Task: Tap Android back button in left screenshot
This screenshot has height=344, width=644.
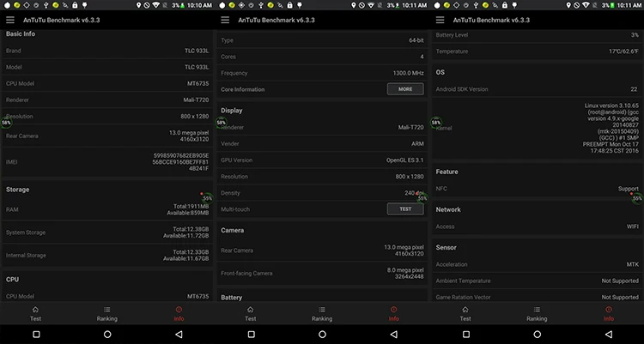Action: point(179,335)
